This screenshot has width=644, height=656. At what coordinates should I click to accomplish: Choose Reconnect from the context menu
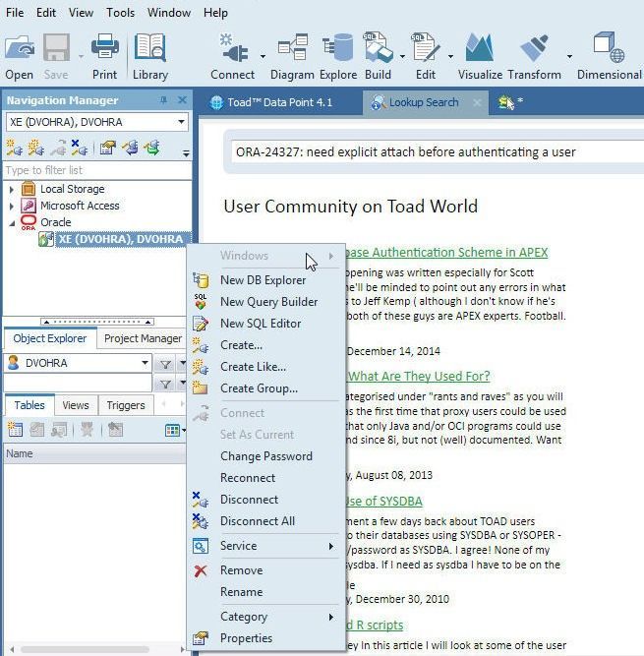[x=266, y=478]
